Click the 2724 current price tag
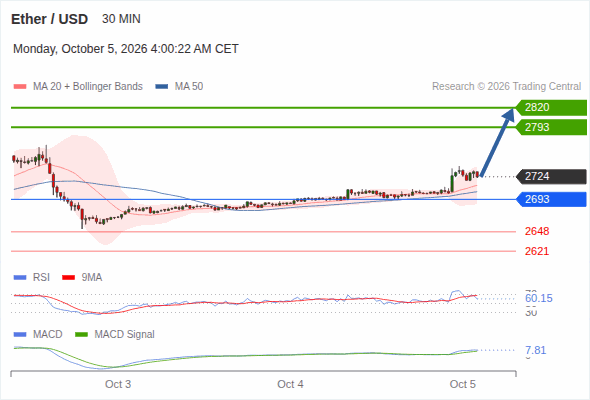The height and width of the screenshot is (400, 590). 551,176
